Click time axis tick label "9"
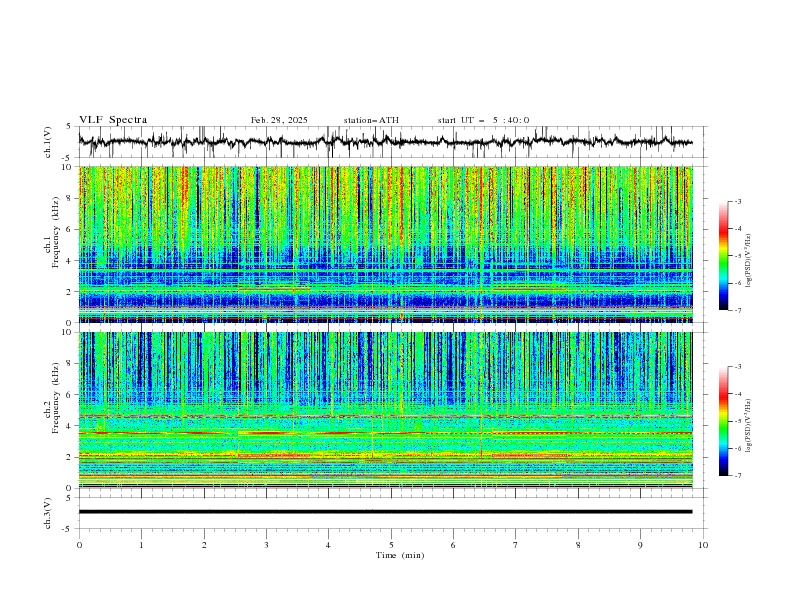 click(640, 545)
